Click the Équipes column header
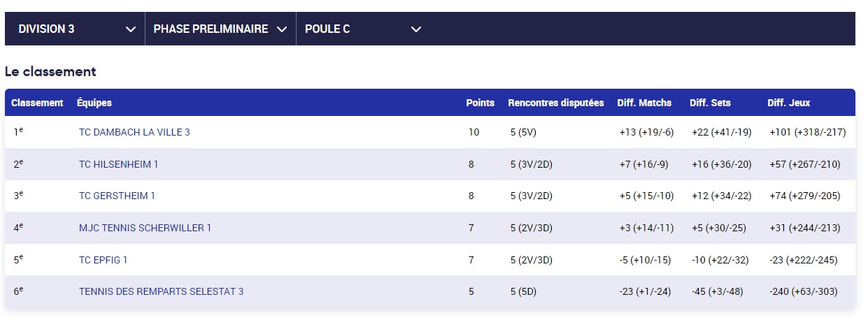The width and height of the screenshot is (868, 320). (x=94, y=103)
